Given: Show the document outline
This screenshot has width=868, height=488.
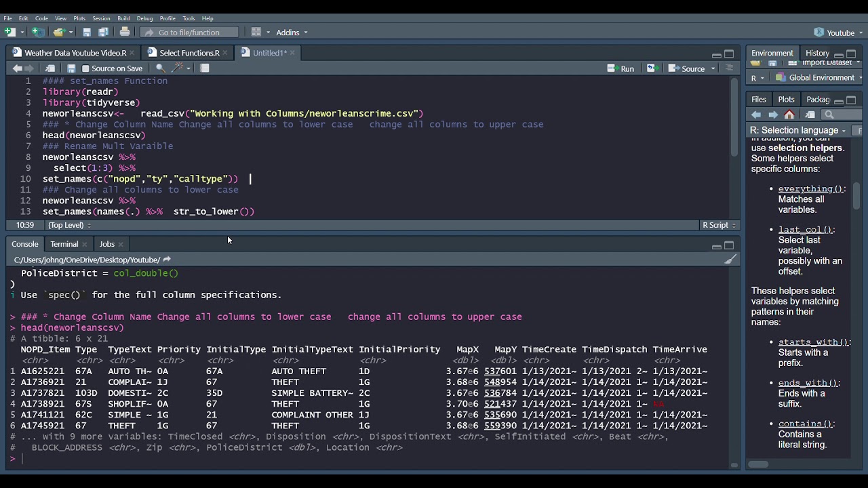Looking at the screenshot, I should pyautogui.click(x=730, y=68).
